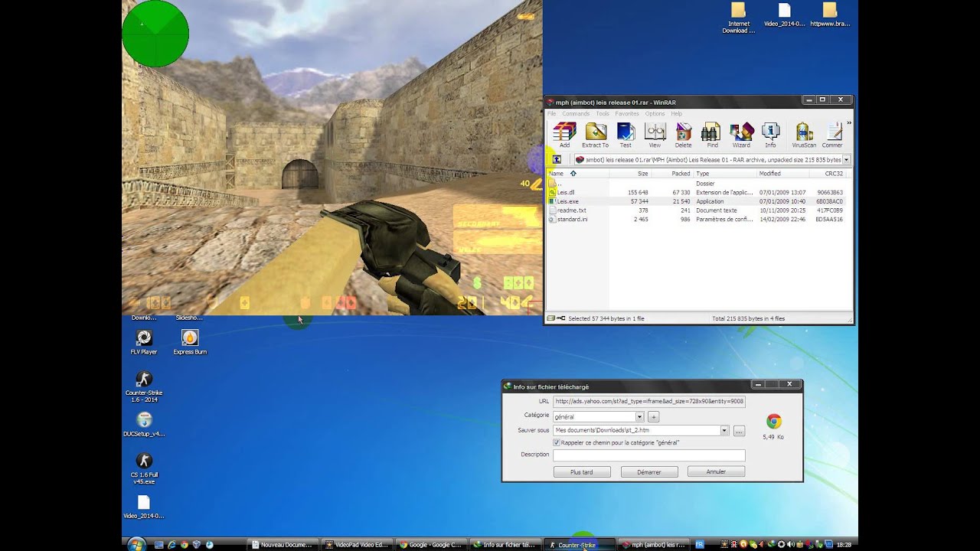Screen dimensions: 980x551
Task: Click the Comment toolbar icon
Action: pyautogui.click(x=832, y=135)
